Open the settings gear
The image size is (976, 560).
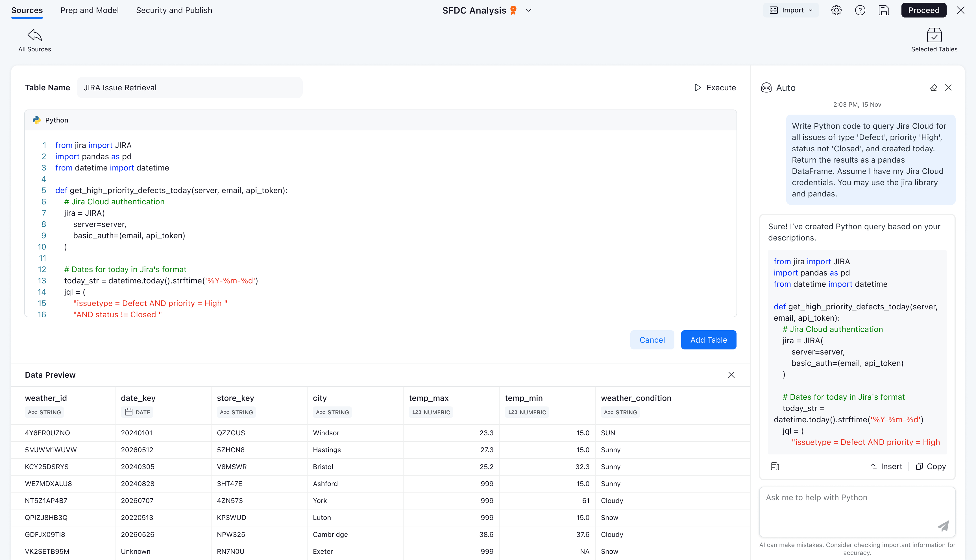(836, 10)
